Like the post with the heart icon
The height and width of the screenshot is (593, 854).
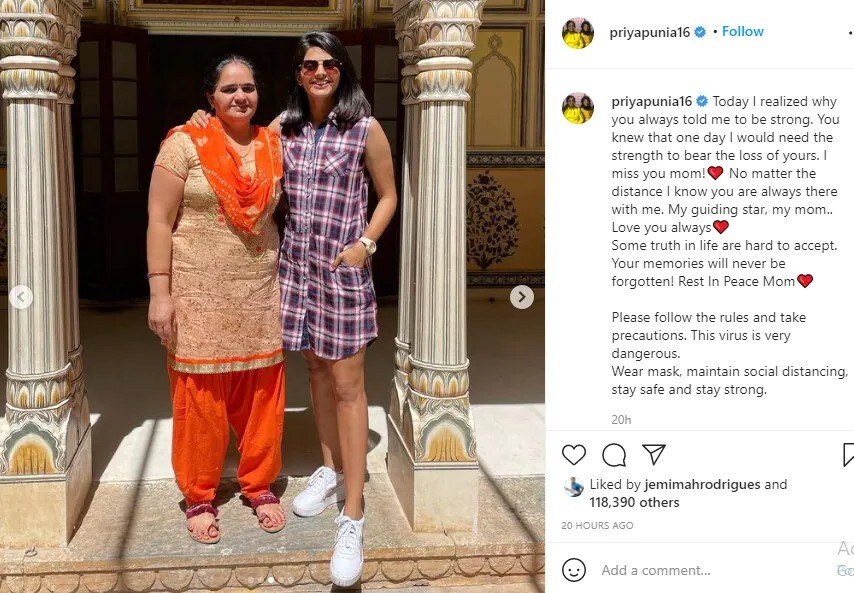pyautogui.click(x=574, y=455)
